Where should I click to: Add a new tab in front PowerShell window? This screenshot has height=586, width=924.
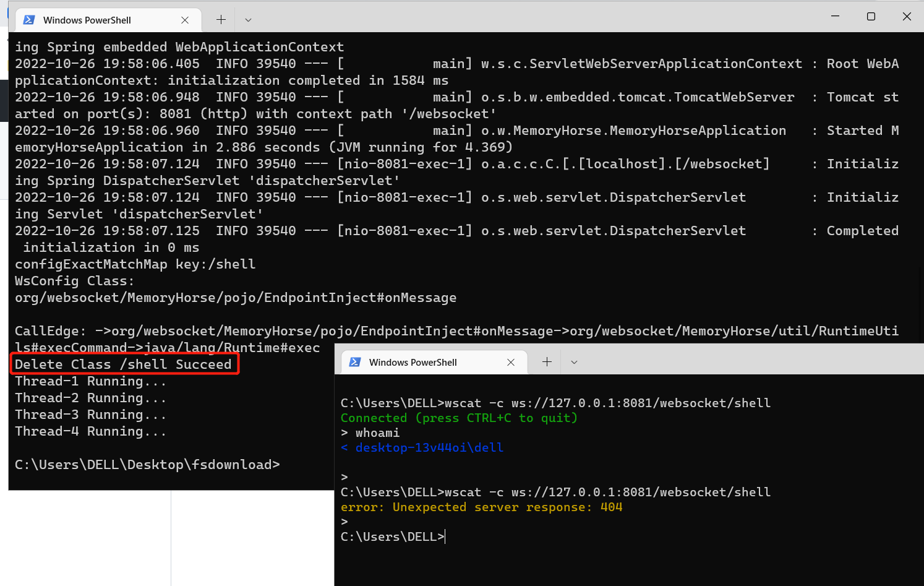click(547, 362)
